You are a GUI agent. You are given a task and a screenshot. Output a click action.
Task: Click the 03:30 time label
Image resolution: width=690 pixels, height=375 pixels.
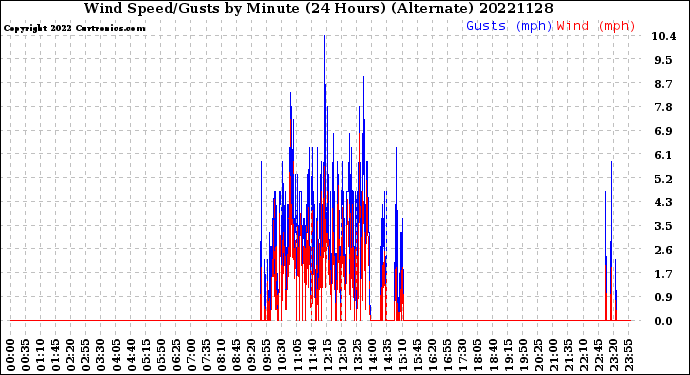(101, 354)
